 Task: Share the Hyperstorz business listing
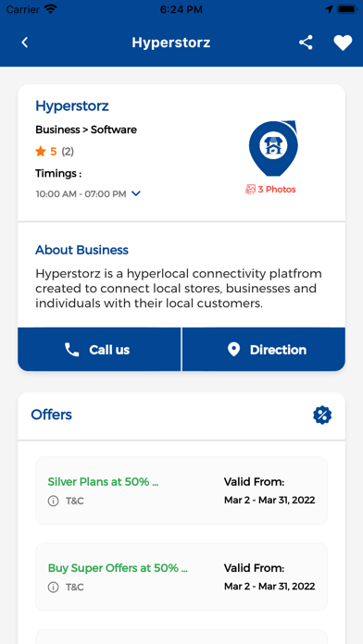tap(306, 43)
